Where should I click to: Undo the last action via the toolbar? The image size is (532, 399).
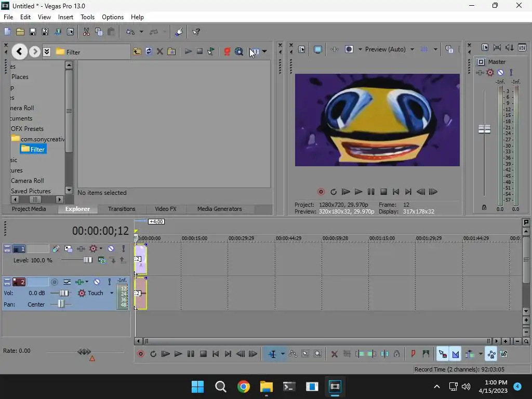(130, 32)
